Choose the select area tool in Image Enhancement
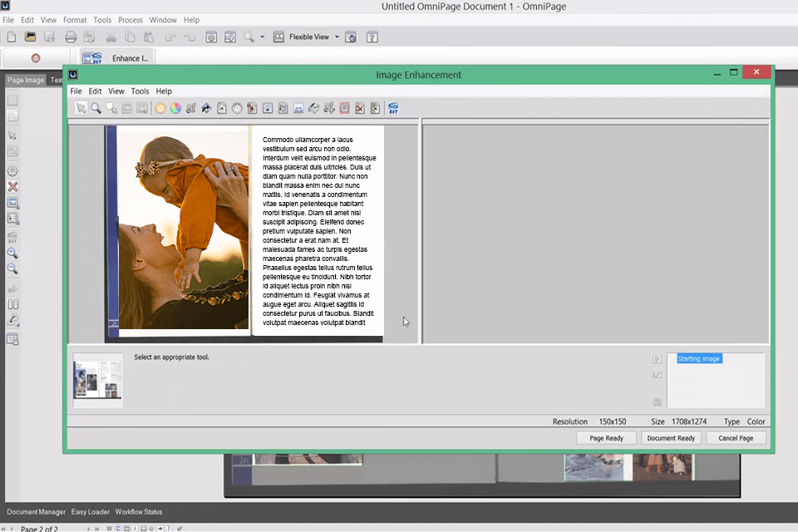 [x=111, y=108]
